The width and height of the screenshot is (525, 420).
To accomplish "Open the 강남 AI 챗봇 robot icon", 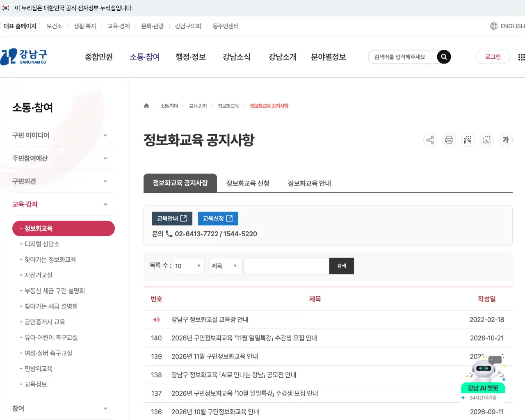I will pyautogui.click(x=483, y=378).
